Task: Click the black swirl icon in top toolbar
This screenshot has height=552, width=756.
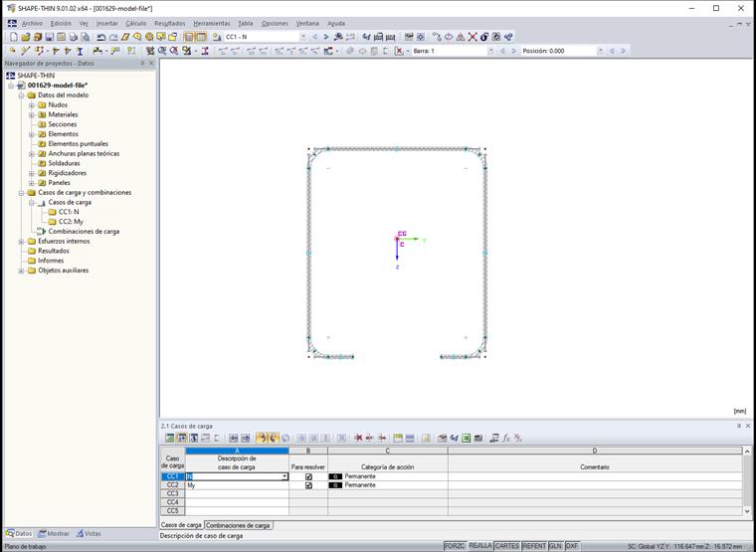Action: (x=484, y=37)
